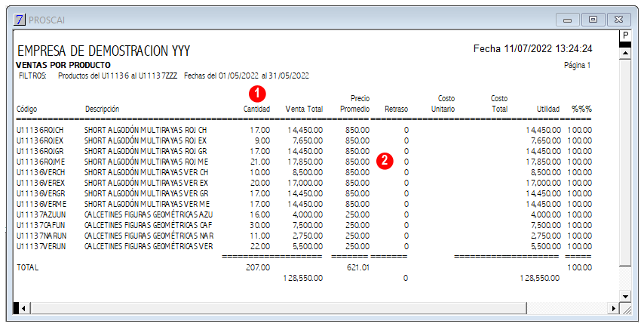This screenshot has width=644, height=327.
Task: Maximize the PROSCAI report window
Action: tap(593, 20)
